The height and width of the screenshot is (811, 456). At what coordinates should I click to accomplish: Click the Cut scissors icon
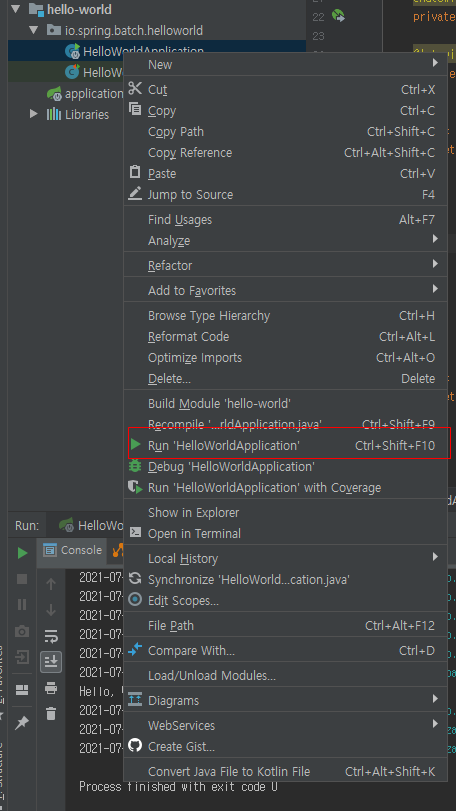pyautogui.click(x=135, y=88)
